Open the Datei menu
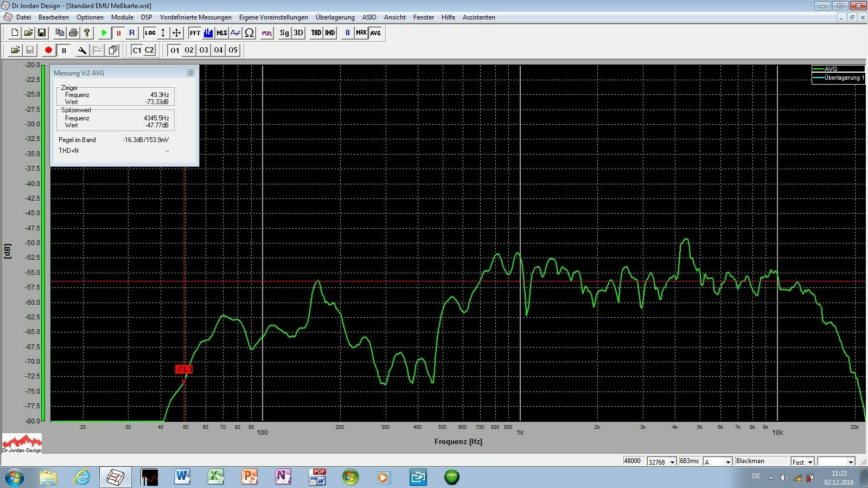The image size is (868, 488). pos(23,17)
